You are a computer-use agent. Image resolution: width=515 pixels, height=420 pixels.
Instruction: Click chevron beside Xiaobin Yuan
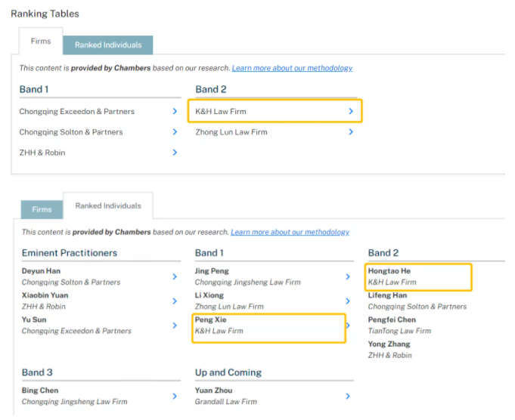coord(175,301)
